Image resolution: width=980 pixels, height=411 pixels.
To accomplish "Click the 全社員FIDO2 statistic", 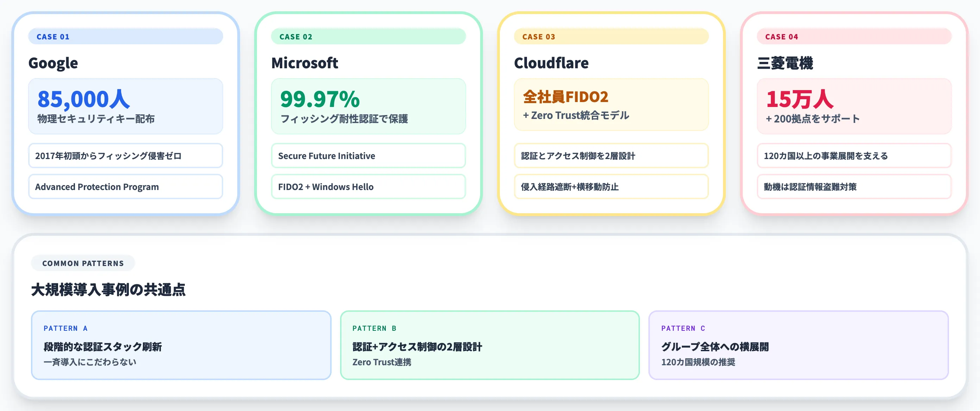I will 566,97.
